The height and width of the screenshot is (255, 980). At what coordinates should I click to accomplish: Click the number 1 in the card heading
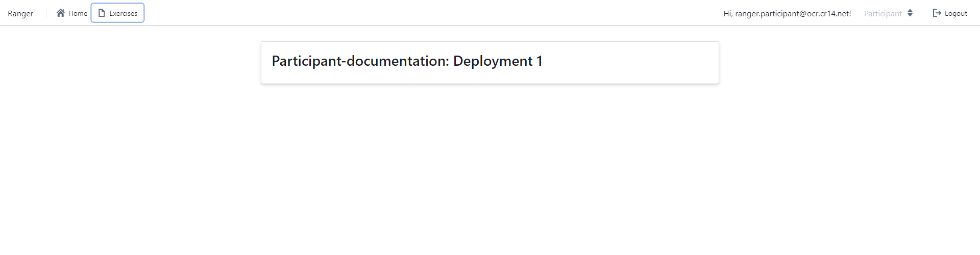(x=540, y=61)
